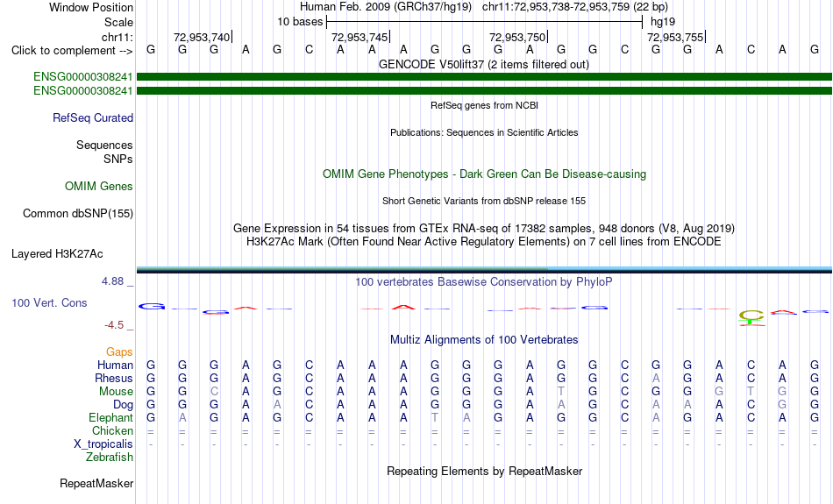Select the Elephant species label
Viewport: 833px width, 504px height.
pyautogui.click(x=110, y=417)
